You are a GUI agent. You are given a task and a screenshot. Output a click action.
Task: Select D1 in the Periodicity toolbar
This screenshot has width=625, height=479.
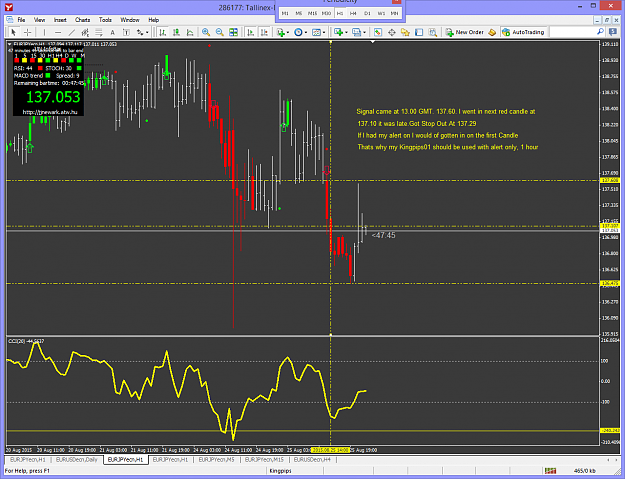tap(367, 14)
